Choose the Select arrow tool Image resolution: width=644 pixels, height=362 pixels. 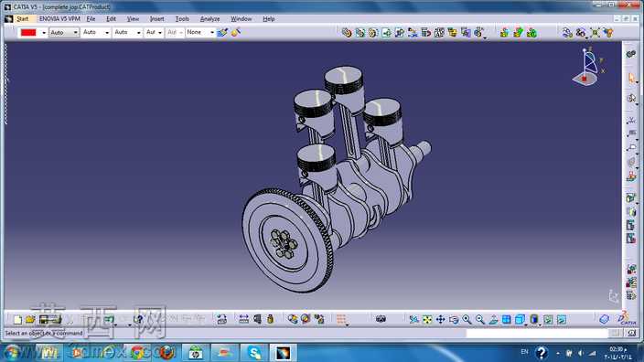pos(631,78)
